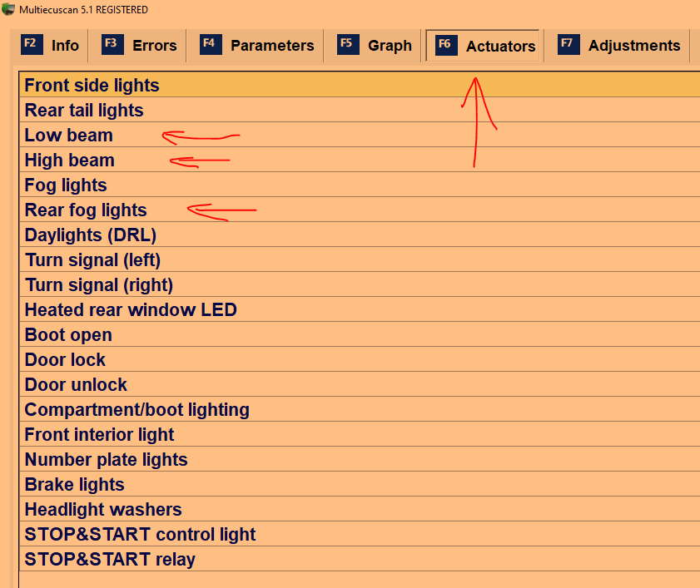Click the F5 key icon
The image size is (700, 588).
tap(349, 45)
